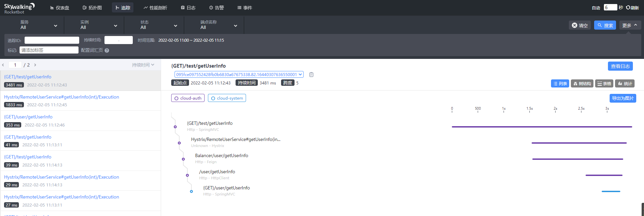Expand the 端点名称 endpoint name dropdown
644x216 pixels.
219,25
